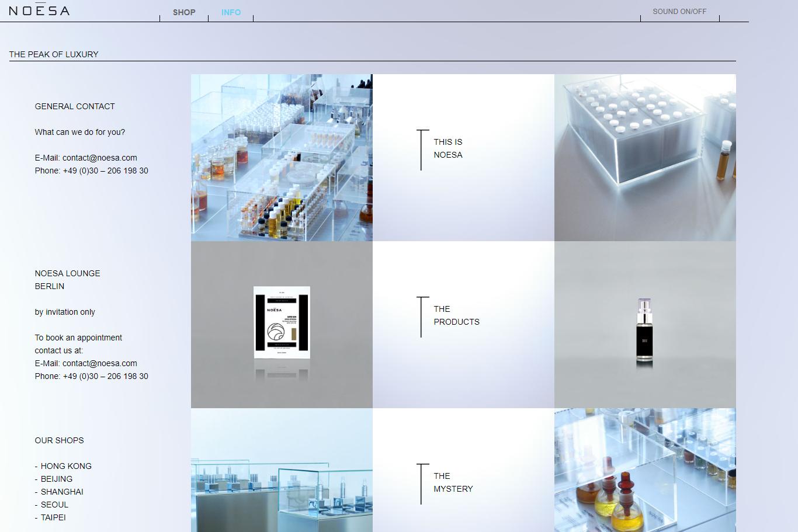
Task: Open the INFO menu item
Action: [231, 12]
